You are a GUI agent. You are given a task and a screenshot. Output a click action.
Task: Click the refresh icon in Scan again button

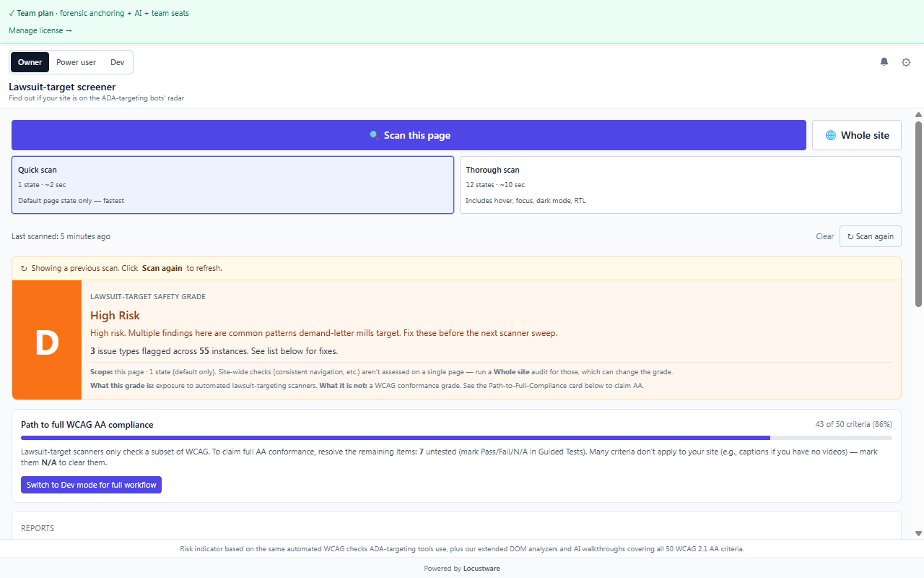(x=850, y=236)
